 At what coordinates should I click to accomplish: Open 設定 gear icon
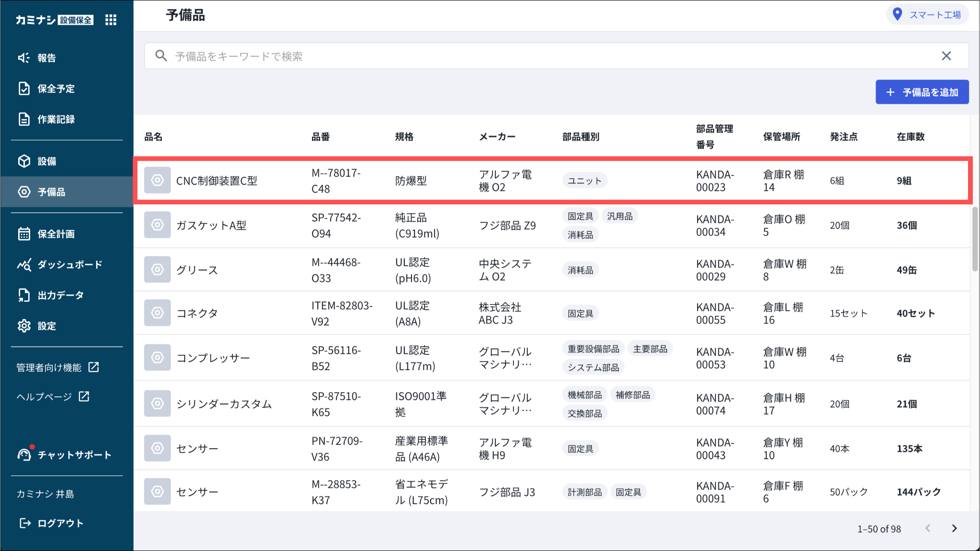pos(24,326)
